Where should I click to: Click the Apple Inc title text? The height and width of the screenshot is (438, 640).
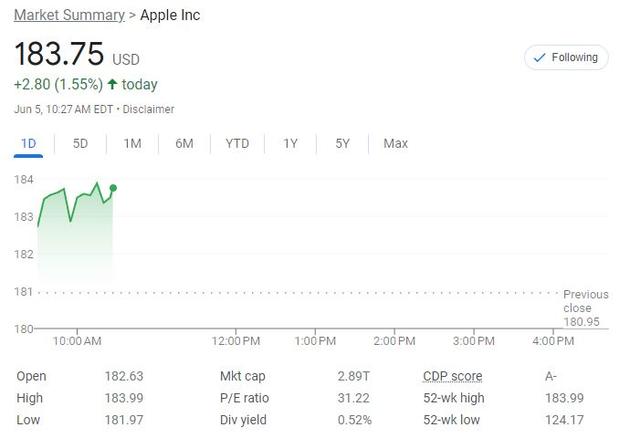pyautogui.click(x=170, y=15)
